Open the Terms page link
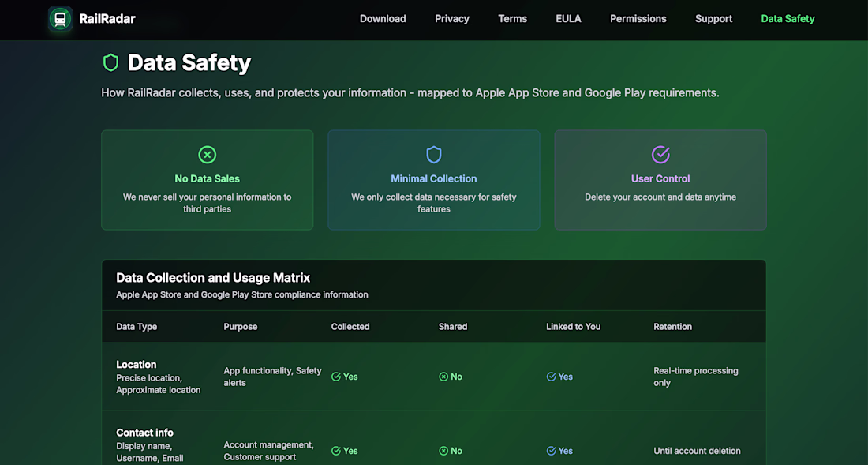The height and width of the screenshot is (465, 868). 512,19
